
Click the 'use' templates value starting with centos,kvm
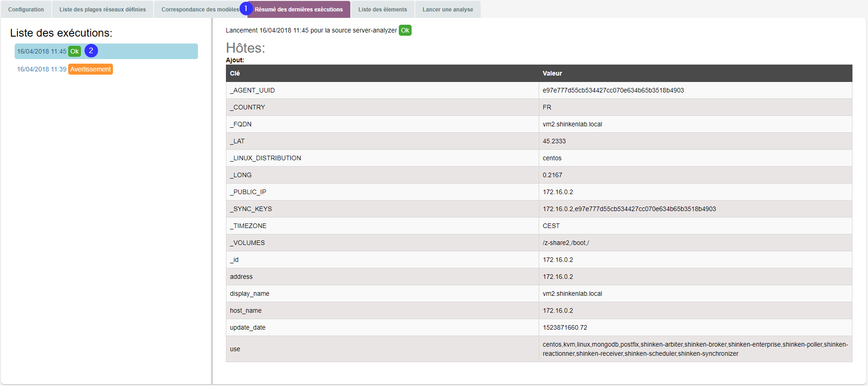695,349
